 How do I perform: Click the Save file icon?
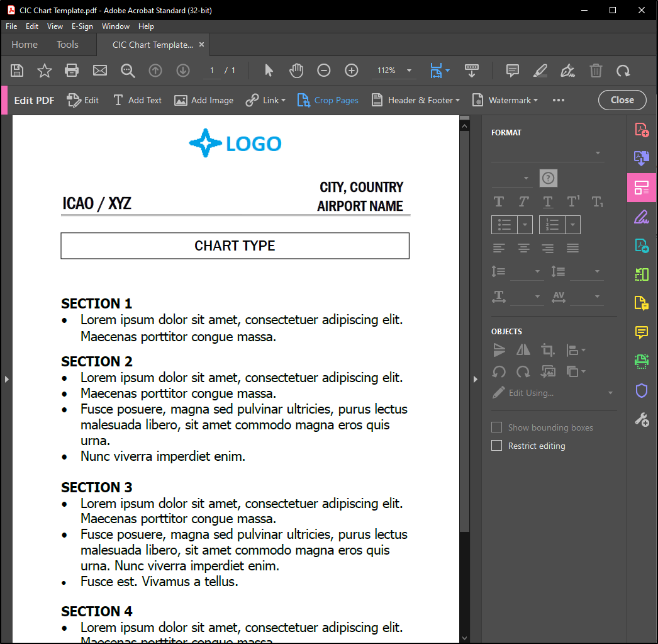pyautogui.click(x=17, y=71)
